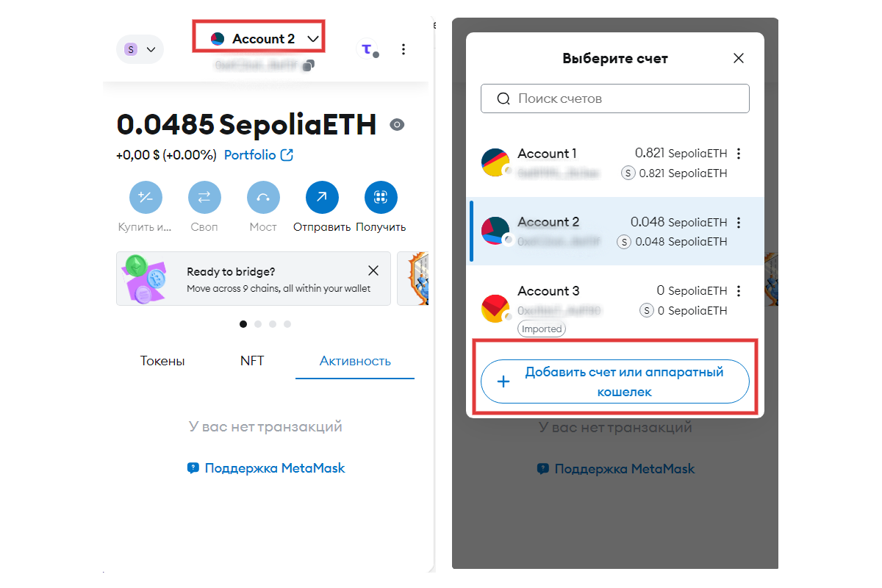Click Добавить счет или аппаратный кошелек button
This screenshot has width=882, height=588.
[614, 381]
